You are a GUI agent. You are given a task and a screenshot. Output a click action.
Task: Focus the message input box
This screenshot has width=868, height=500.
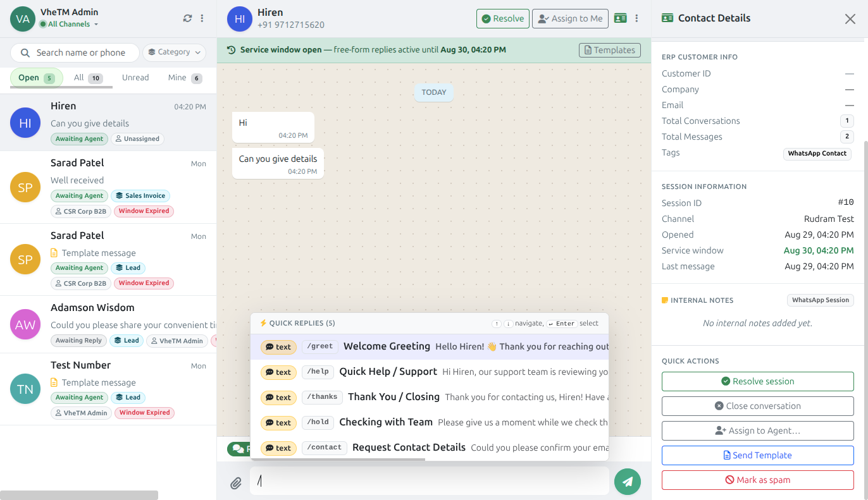coord(430,481)
